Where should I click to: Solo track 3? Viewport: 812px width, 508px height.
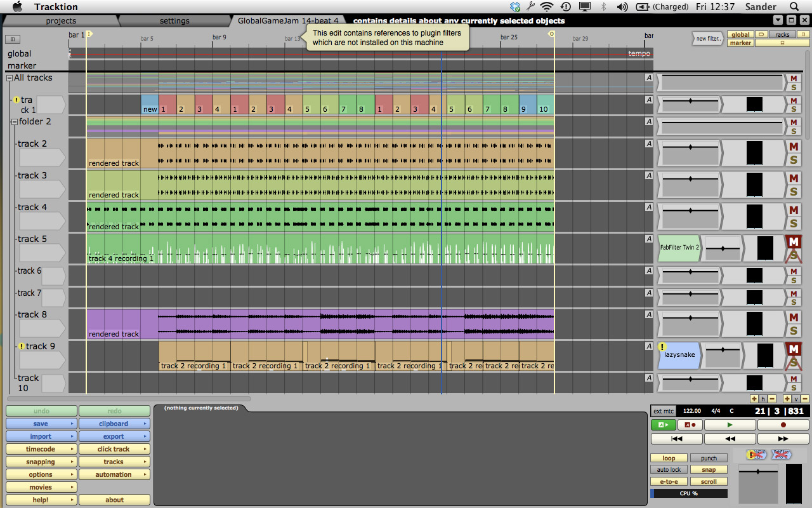tap(793, 191)
